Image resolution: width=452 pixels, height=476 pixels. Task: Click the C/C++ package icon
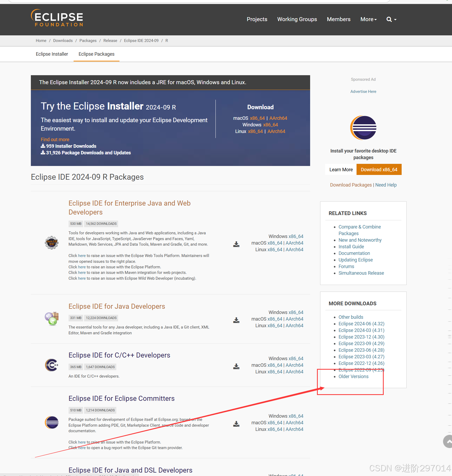(x=52, y=365)
